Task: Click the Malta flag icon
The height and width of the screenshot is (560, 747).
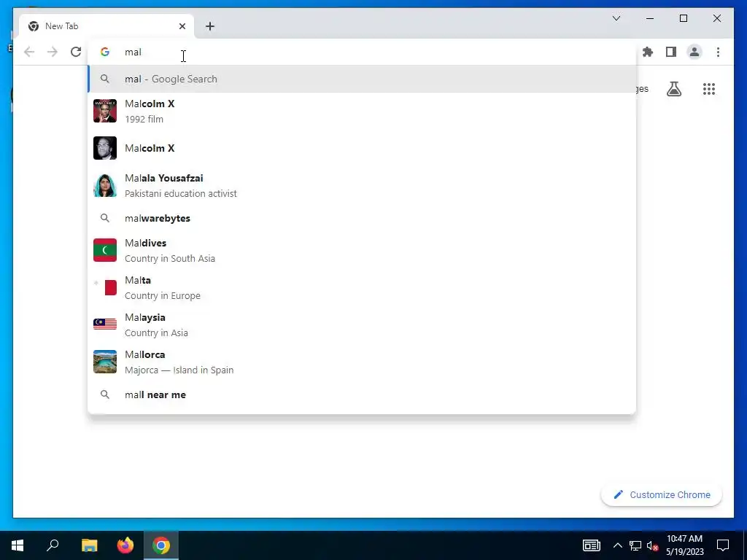Action: (105, 287)
